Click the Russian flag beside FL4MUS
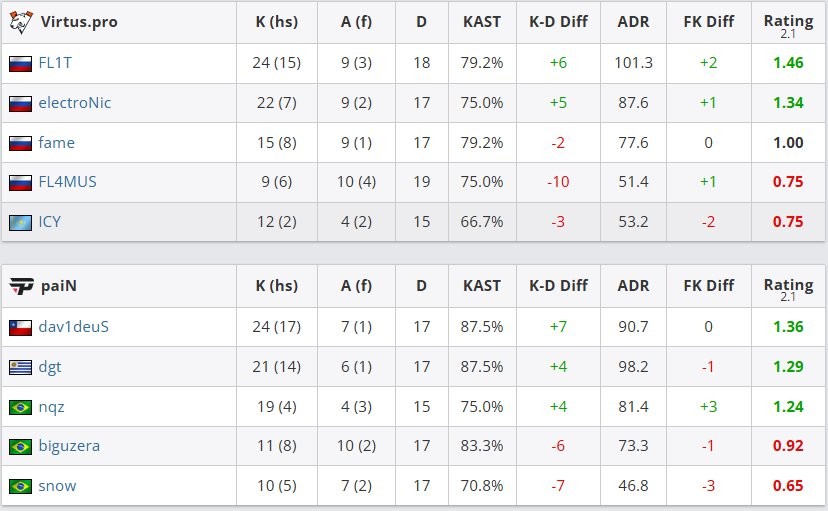The width and height of the screenshot is (828, 511). (x=20, y=182)
